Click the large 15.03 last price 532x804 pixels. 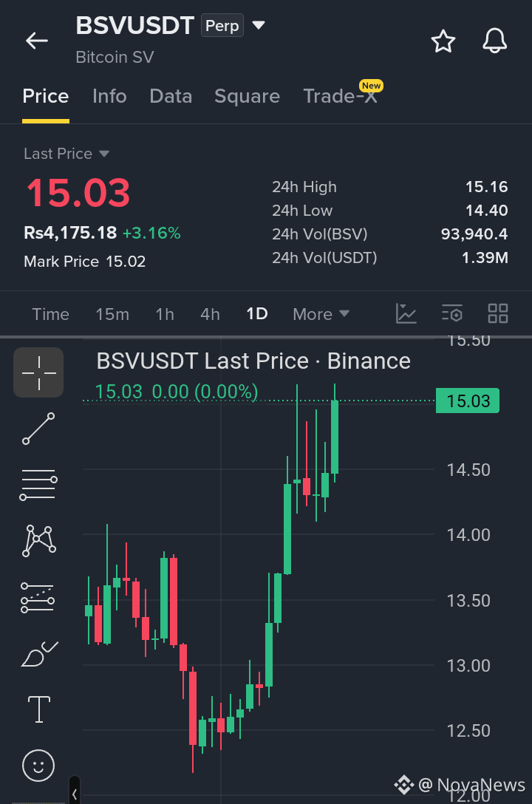click(78, 194)
